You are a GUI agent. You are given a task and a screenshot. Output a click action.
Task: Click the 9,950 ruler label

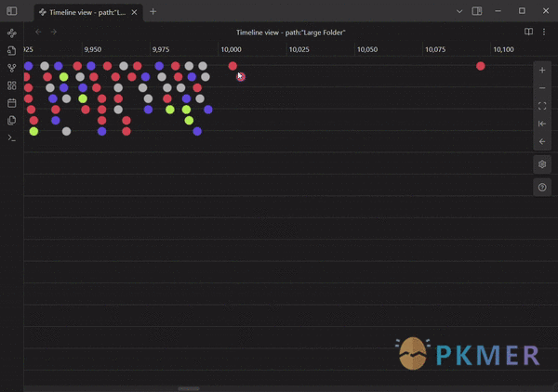[93, 49]
